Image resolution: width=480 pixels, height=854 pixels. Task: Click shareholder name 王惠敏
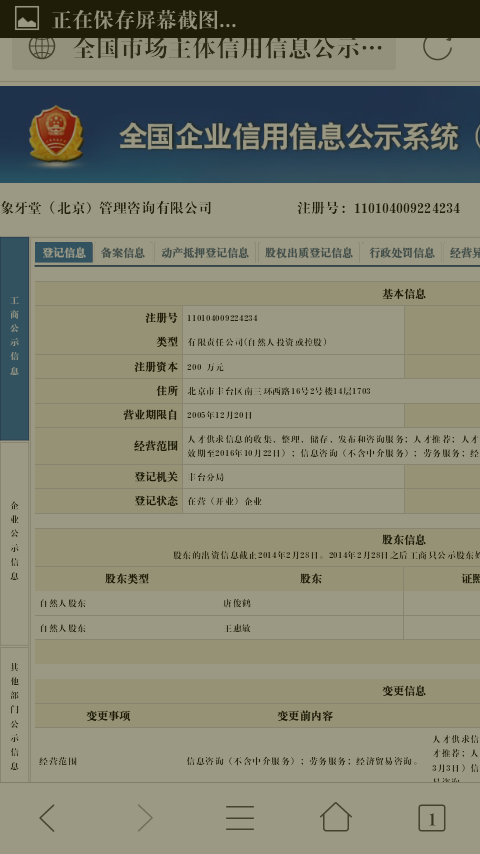tap(237, 628)
